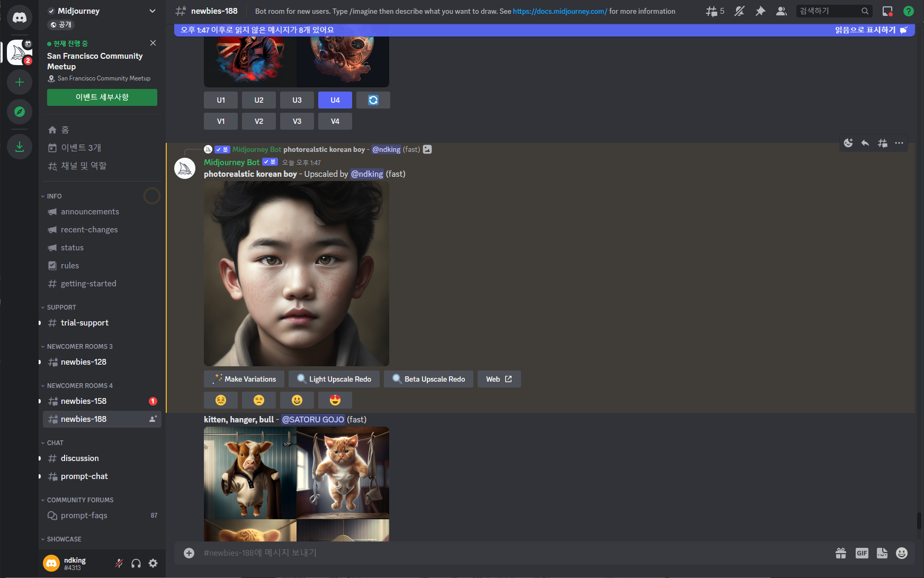This screenshot has height=578, width=924.
Task: Click the search magnifier icon
Action: point(865,11)
